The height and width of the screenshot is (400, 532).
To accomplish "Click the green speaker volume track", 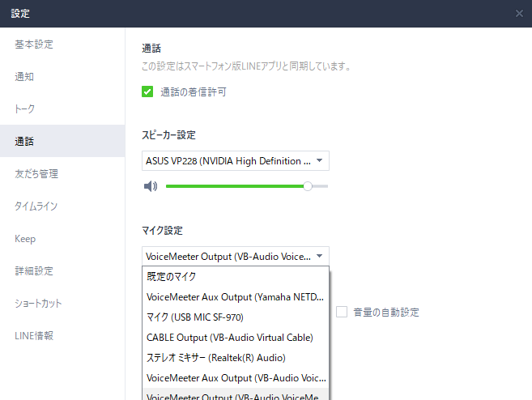I will pyautogui.click(x=235, y=186).
